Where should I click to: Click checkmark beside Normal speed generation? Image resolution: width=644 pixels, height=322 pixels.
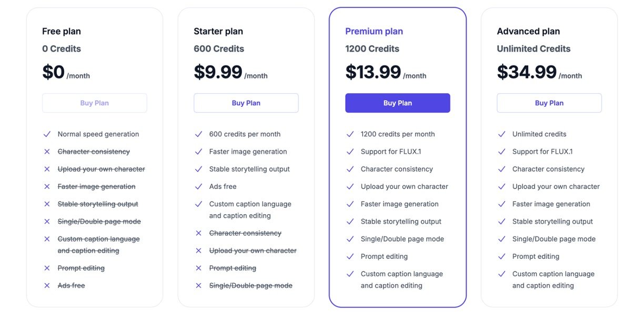click(47, 134)
